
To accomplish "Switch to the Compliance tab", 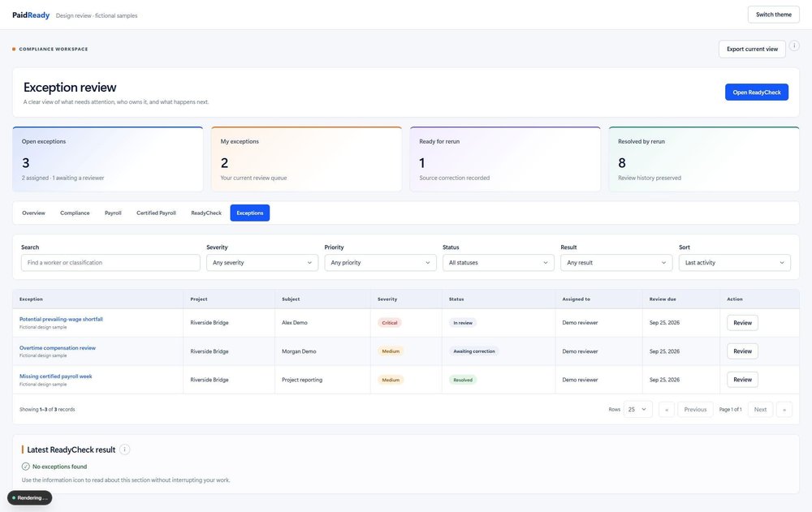I will pos(75,213).
